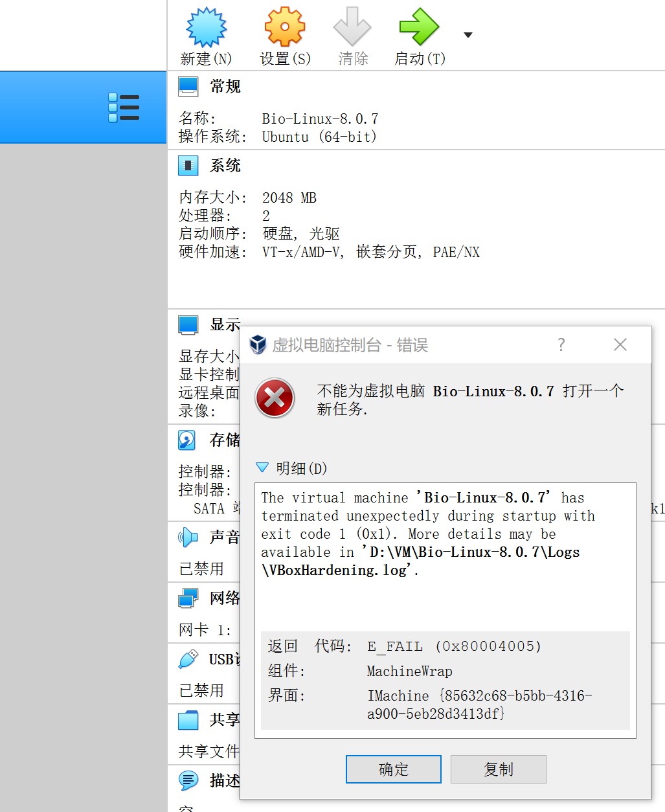The height and width of the screenshot is (812, 665).
Task: Start the VM with the green arrow icon
Action: pos(420,27)
